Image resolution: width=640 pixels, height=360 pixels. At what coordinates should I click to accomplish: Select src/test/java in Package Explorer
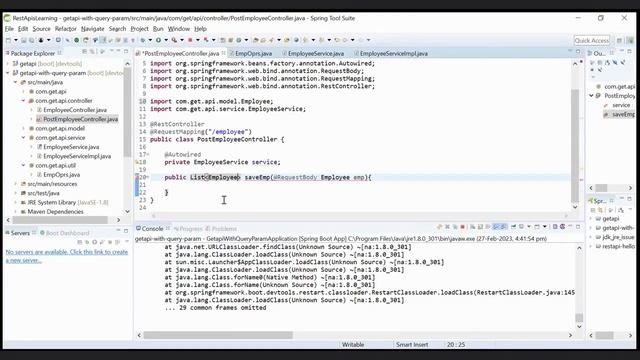43,193
